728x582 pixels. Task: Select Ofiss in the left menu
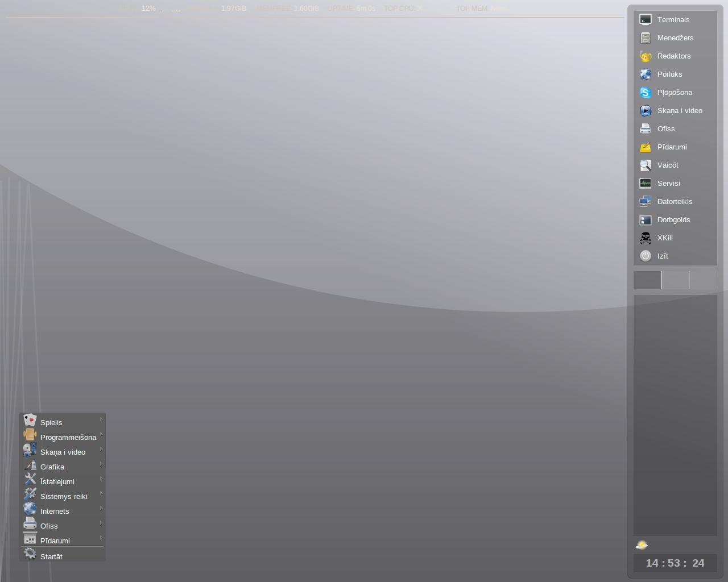click(x=63, y=525)
